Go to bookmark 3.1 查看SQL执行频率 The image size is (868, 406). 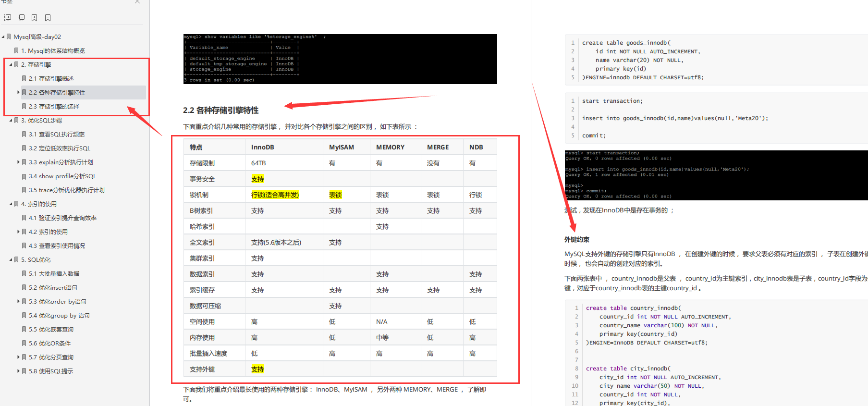[x=57, y=134]
